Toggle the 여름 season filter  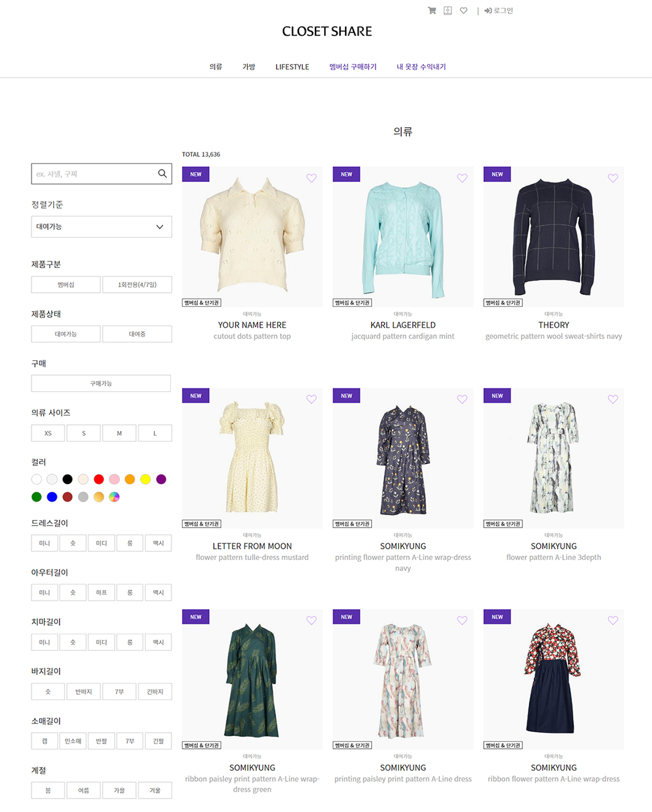(x=84, y=790)
